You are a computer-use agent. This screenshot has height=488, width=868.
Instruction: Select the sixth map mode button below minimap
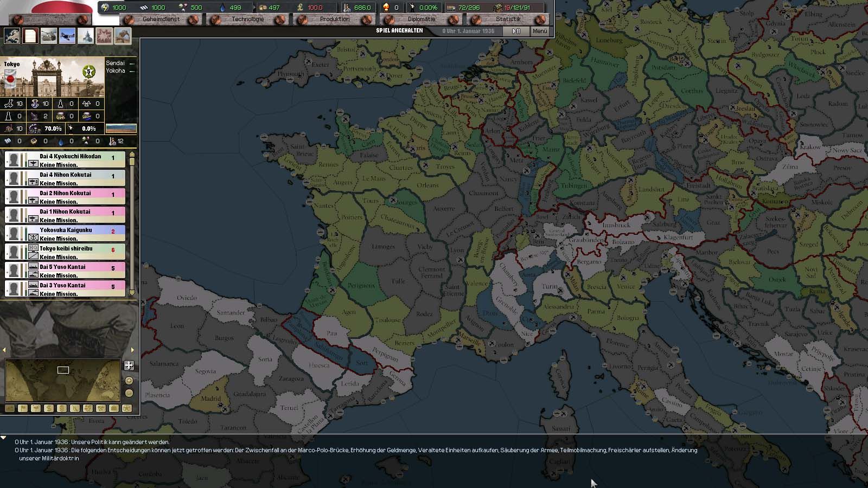[x=75, y=408]
